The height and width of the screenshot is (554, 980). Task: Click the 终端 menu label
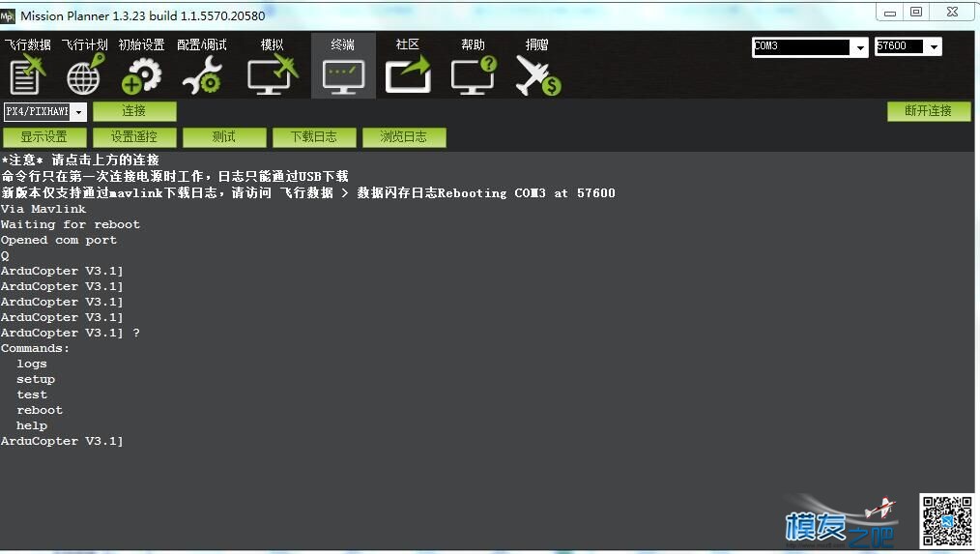coord(342,44)
